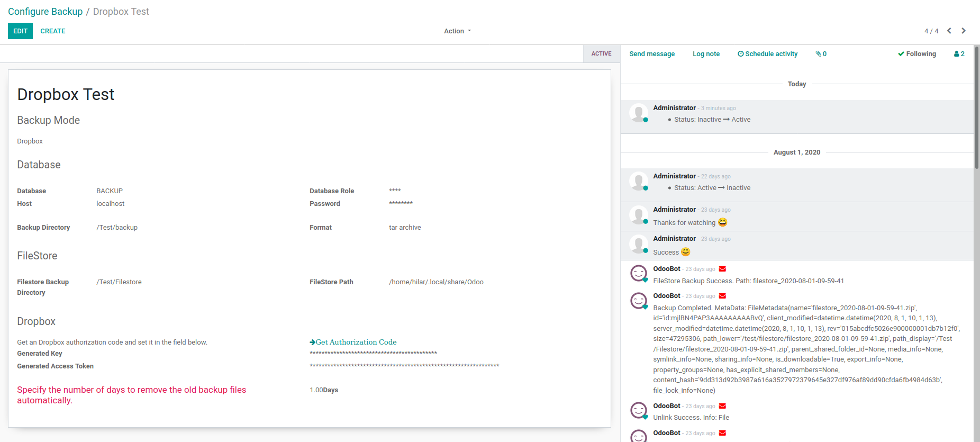Click the 1.00 Days value

tap(324, 390)
